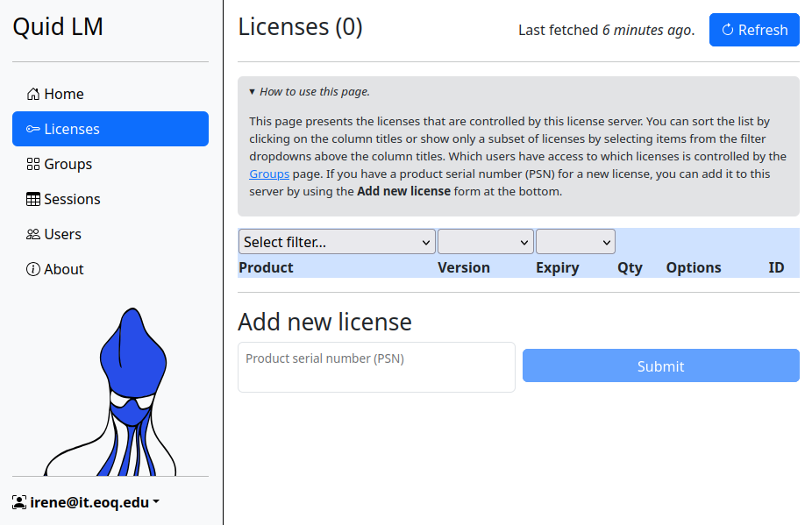Focus the Product serial number field
The width and height of the screenshot is (812, 525).
pyautogui.click(x=376, y=367)
